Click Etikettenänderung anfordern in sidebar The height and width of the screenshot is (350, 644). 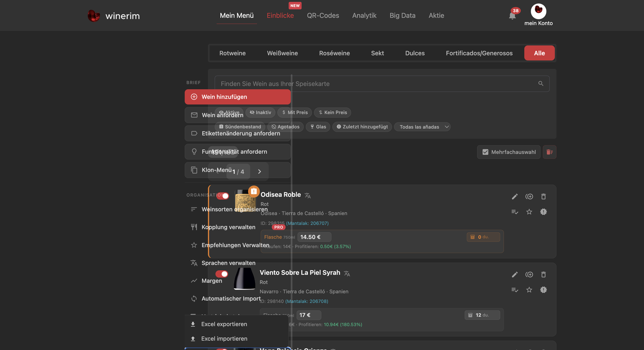[x=238, y=133]
